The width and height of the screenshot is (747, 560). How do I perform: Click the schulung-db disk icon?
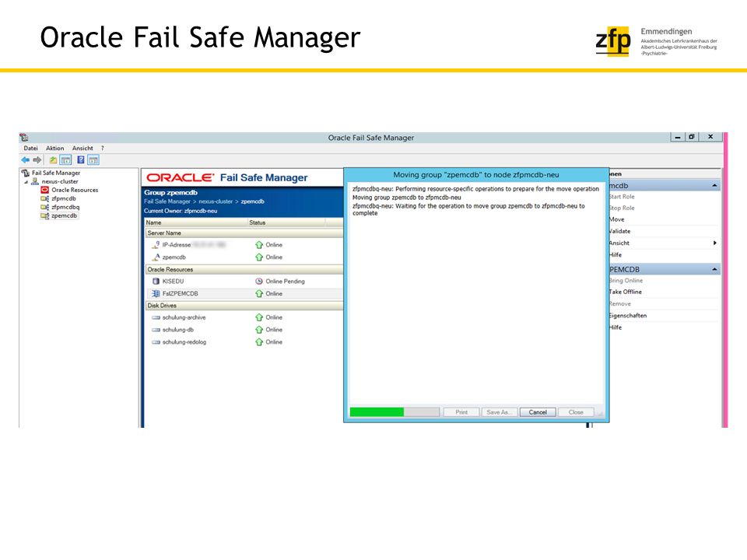point(156,330)
